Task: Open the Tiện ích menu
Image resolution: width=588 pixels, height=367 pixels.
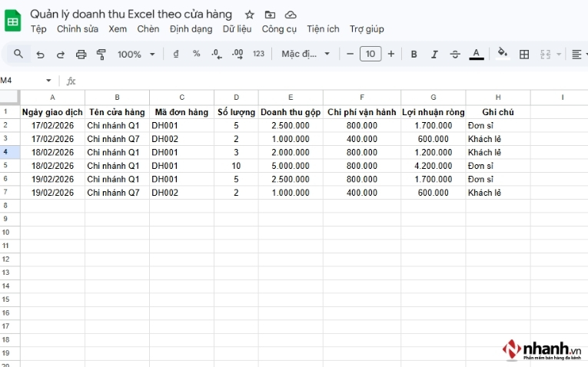Action: tap(323, 29)
